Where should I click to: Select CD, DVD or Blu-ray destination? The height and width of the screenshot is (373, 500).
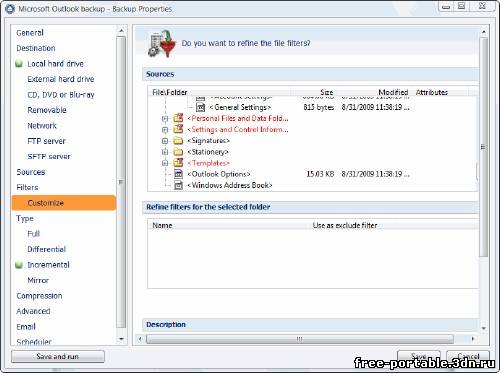(x=61, y=95)
